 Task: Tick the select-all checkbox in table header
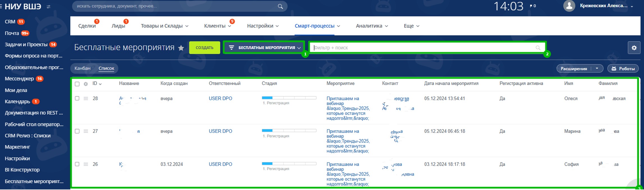[77, 84]
